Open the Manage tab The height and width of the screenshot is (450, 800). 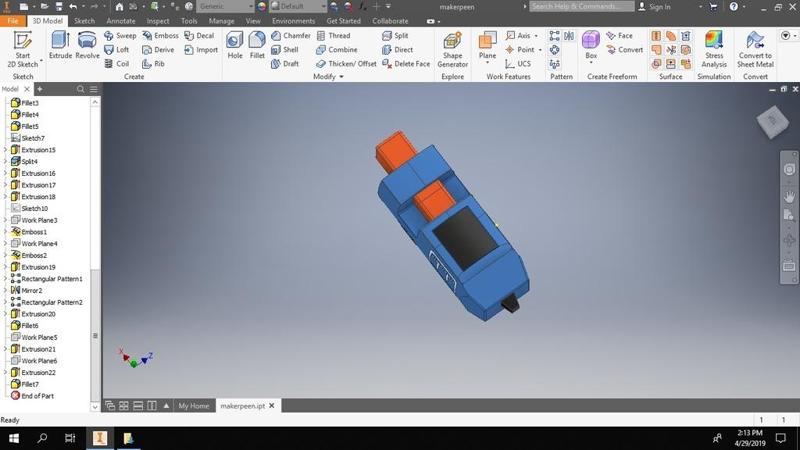click(x=221, y=21)
